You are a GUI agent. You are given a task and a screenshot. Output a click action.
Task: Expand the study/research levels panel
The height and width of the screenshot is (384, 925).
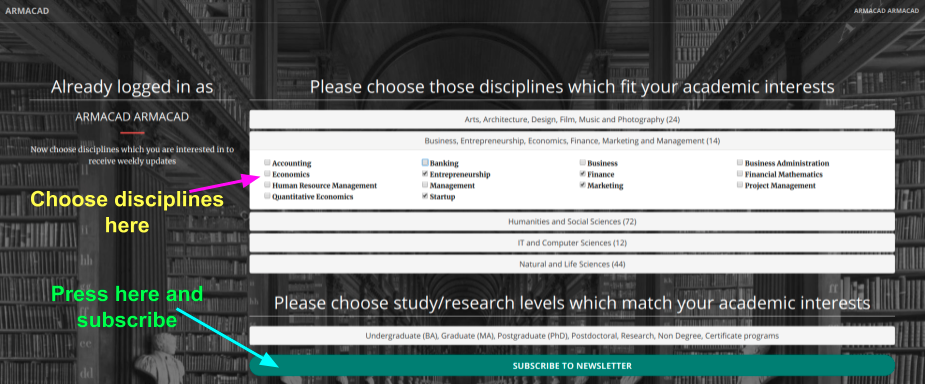[x=572, y=336]
